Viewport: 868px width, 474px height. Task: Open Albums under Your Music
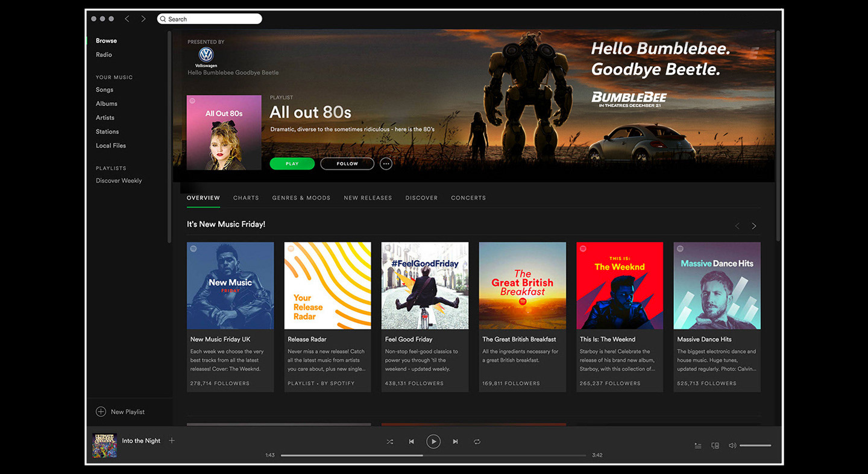point(106,103)
